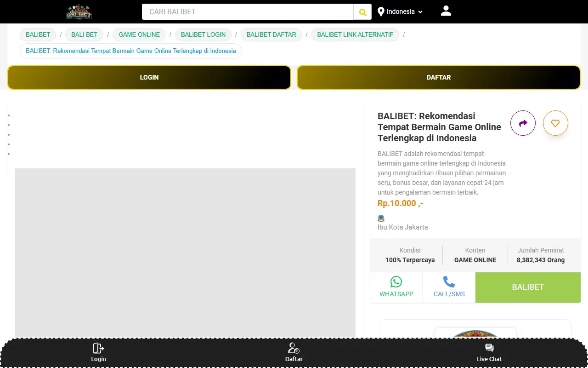Viewport: 588px width, 368px height.
Task: Click the price Rp.10.000
Action: click(401, 203)
